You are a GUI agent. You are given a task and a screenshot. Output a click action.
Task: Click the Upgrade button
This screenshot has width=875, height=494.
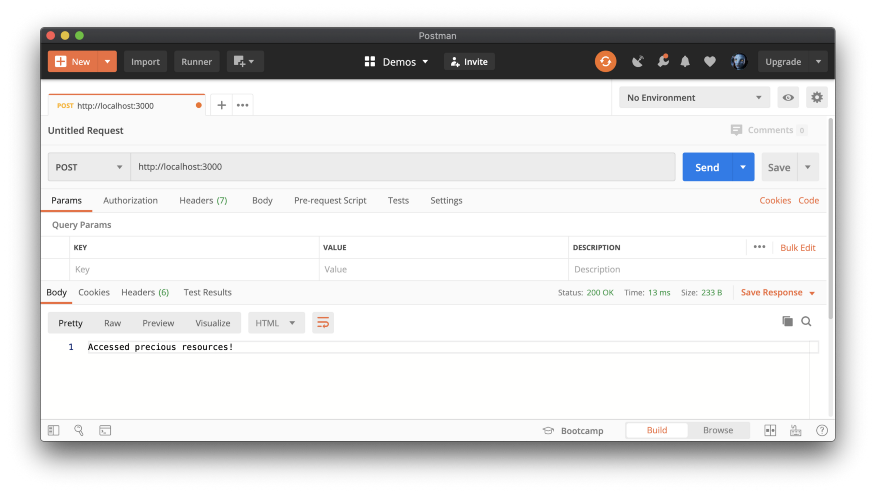(x=783, y=61)
